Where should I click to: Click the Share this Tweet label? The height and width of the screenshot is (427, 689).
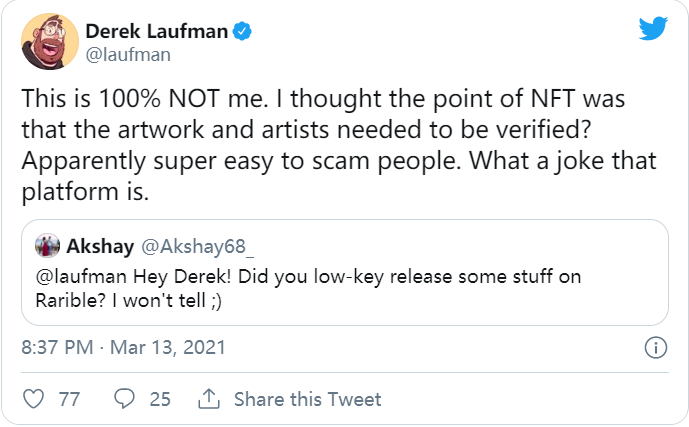(307, 399)
